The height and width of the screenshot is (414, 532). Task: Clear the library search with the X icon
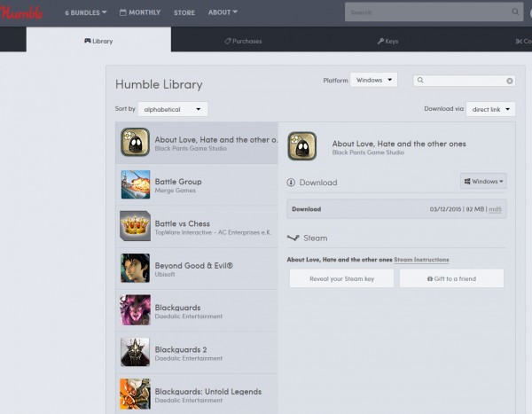click(x=509, y=81)
